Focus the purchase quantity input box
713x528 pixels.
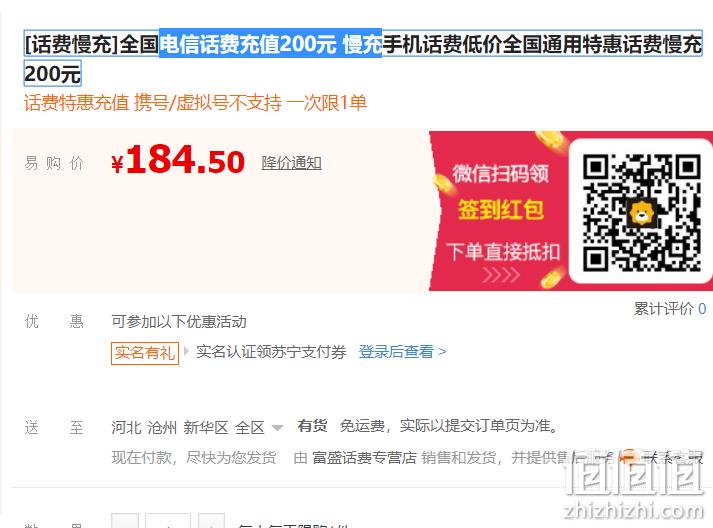click(x=168, y=521)
